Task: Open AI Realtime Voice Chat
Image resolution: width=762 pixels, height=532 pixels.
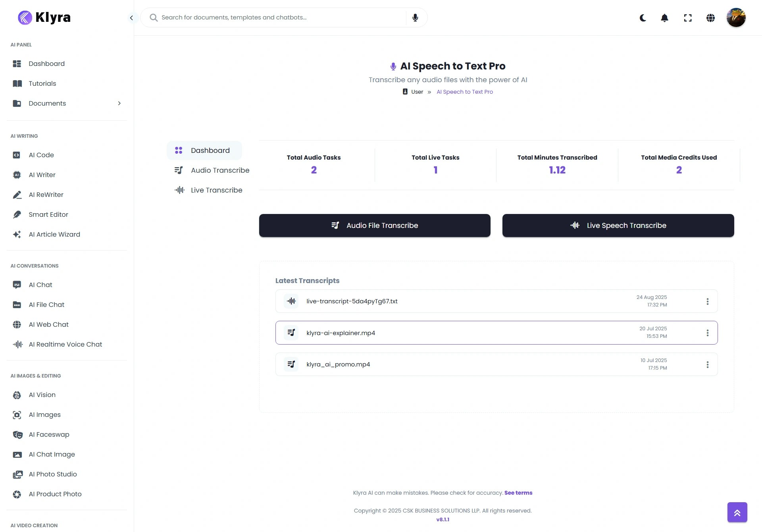Action: tap(65, 344)
